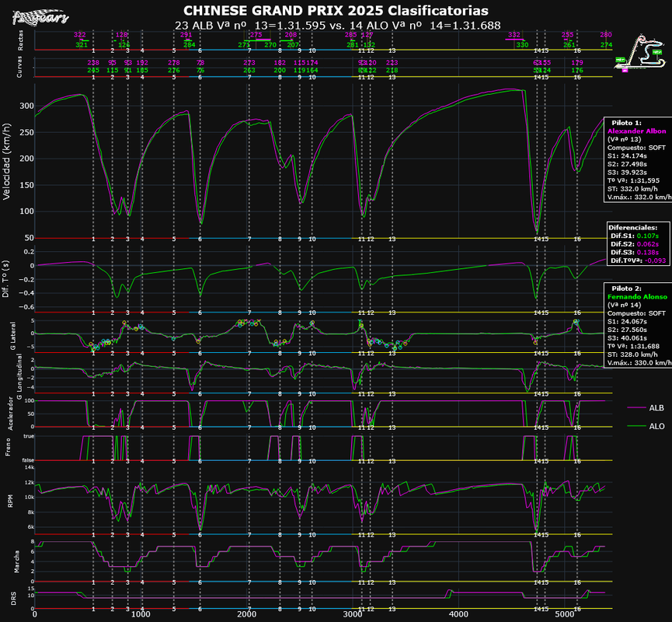This screenshot has width=672, height=622.
Task: Click the 'Curvas' row label
Action: tap(19, 68)
